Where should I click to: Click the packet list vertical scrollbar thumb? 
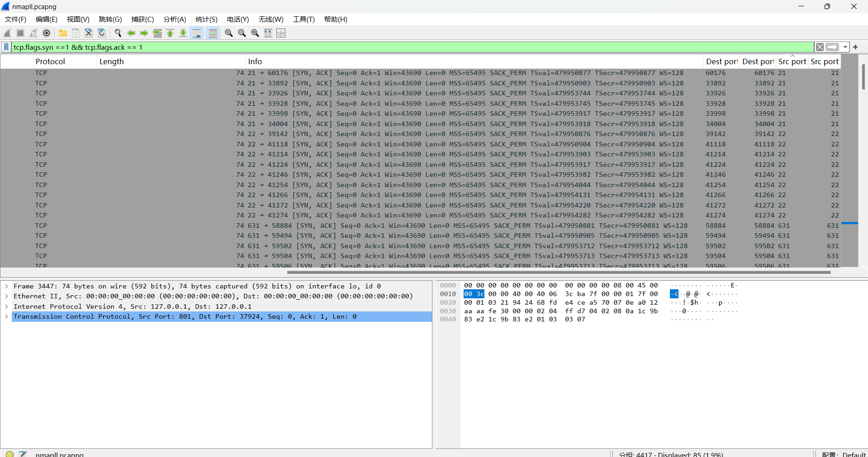point(863,77)
